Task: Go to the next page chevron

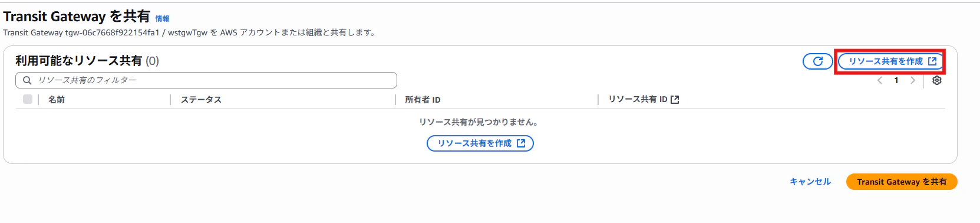Action: coord(913,80)
